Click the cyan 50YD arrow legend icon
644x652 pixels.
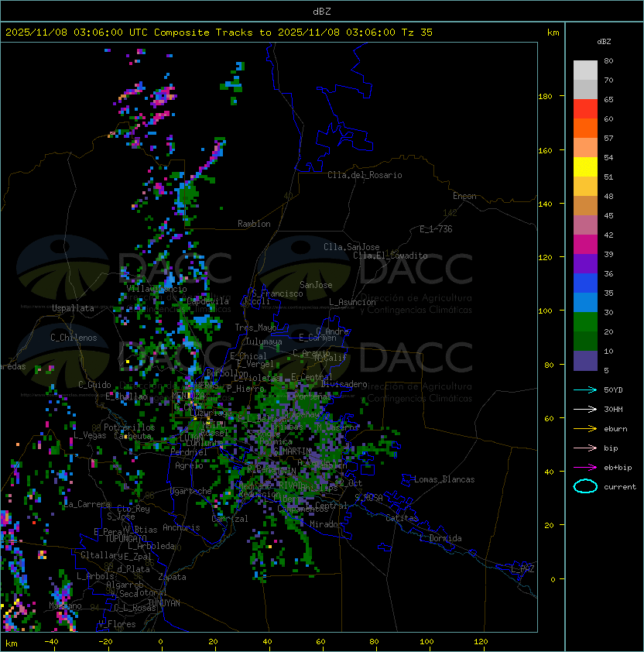[585, 389]
